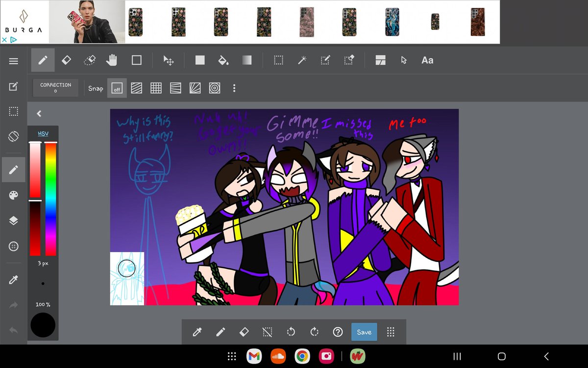
Task: Open selection options in left sidebar
Action: point(14,111)
